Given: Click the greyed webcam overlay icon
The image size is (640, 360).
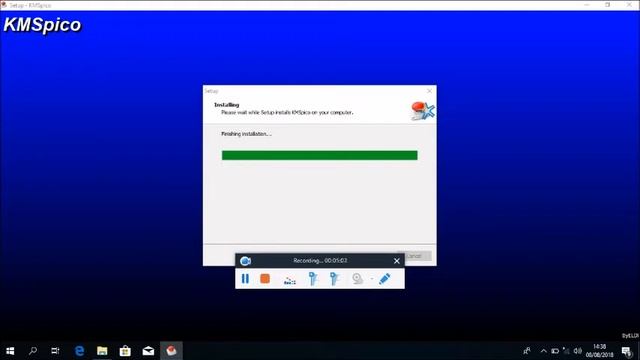Looking at the screenshot, I should [x=358, y=279].
